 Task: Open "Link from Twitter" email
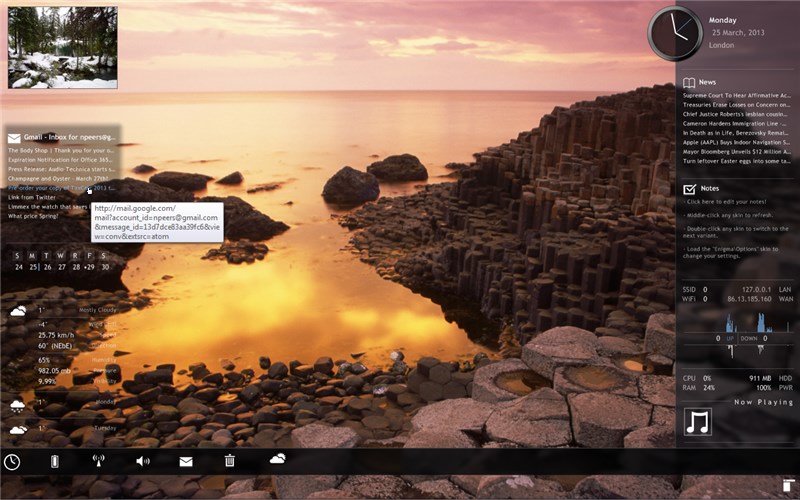tap(32, 197)
